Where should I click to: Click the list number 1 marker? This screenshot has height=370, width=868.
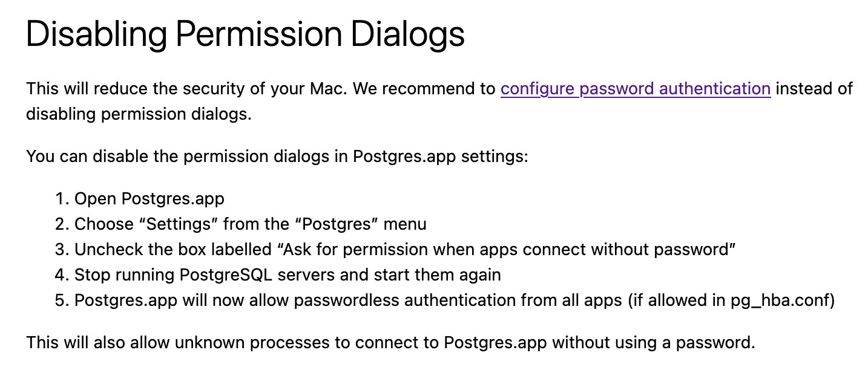pos(62,199)
